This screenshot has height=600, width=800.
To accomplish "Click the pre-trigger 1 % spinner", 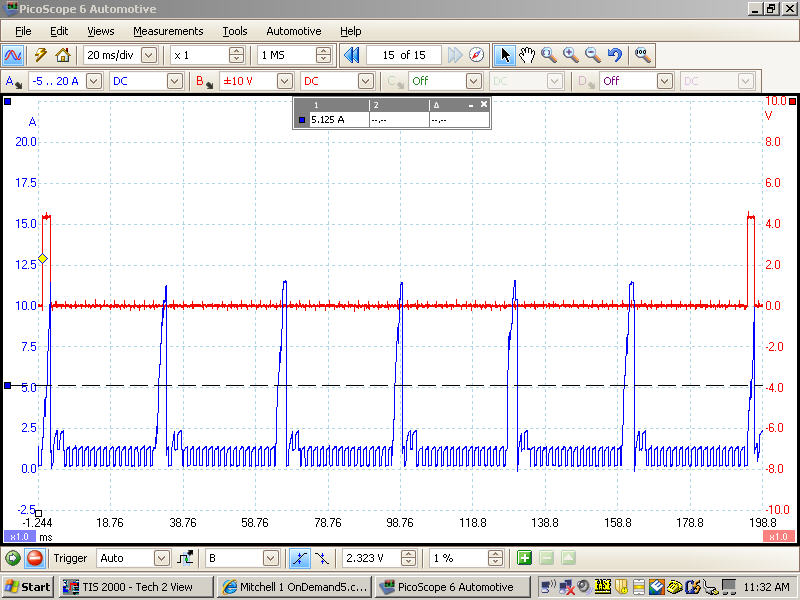I will tap(495, 558).
